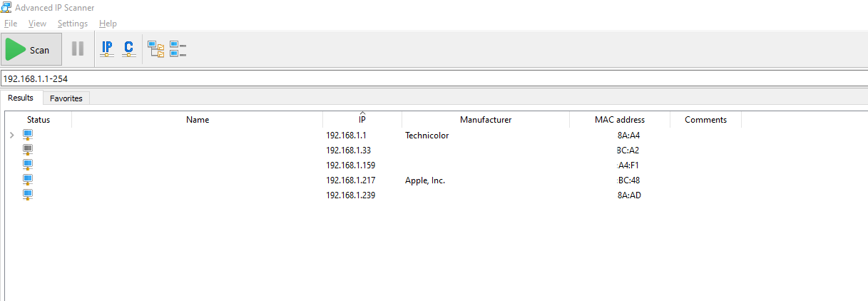Screen dimensions: 868x301
Task: Select the device icon for 192.168.1.33
Action: click(28, 150)
